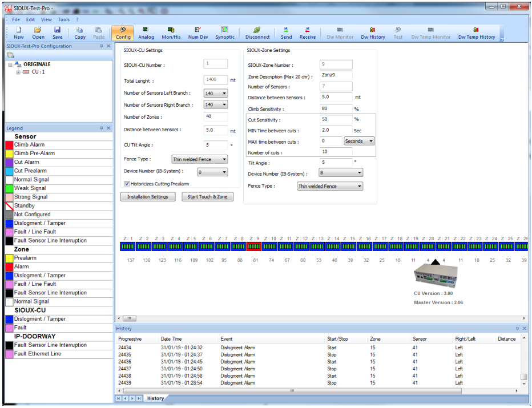Click the Installation Settings button

click(148, 197)
